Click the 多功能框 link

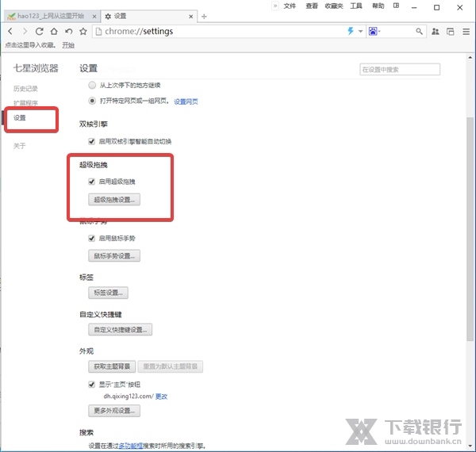(x=131, y=446)
